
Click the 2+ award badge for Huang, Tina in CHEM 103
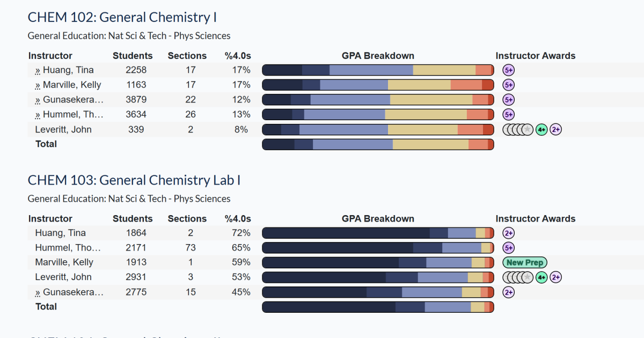pyautogui.click(x=509, y=233)
